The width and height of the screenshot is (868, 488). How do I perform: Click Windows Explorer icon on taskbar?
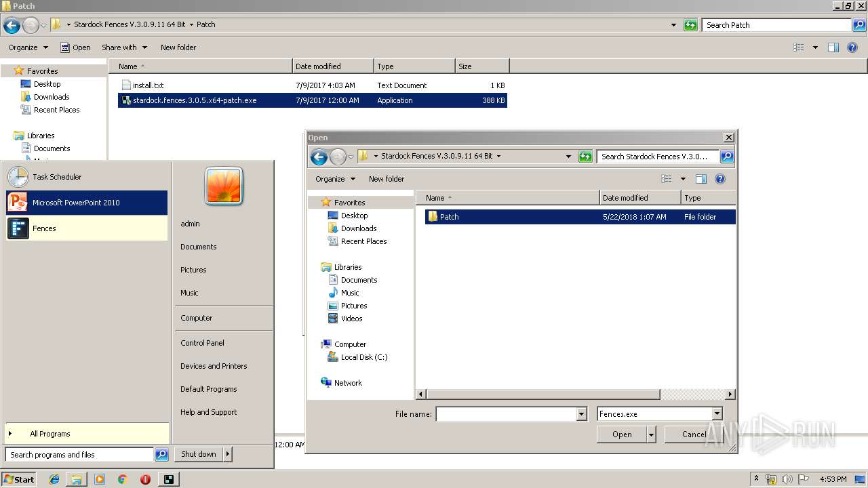click(x=77, y=479)
